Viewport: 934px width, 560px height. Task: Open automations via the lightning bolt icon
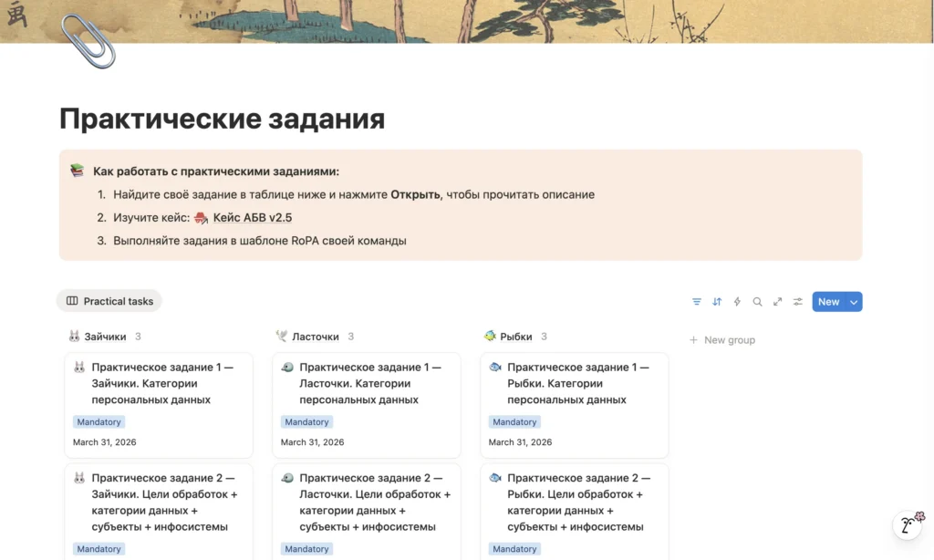tap(737, 302)
